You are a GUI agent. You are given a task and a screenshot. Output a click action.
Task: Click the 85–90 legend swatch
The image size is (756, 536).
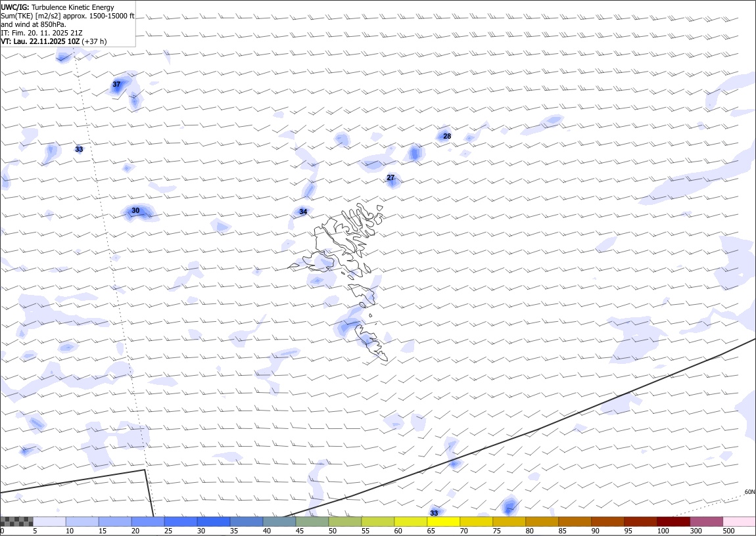(575, 522)
